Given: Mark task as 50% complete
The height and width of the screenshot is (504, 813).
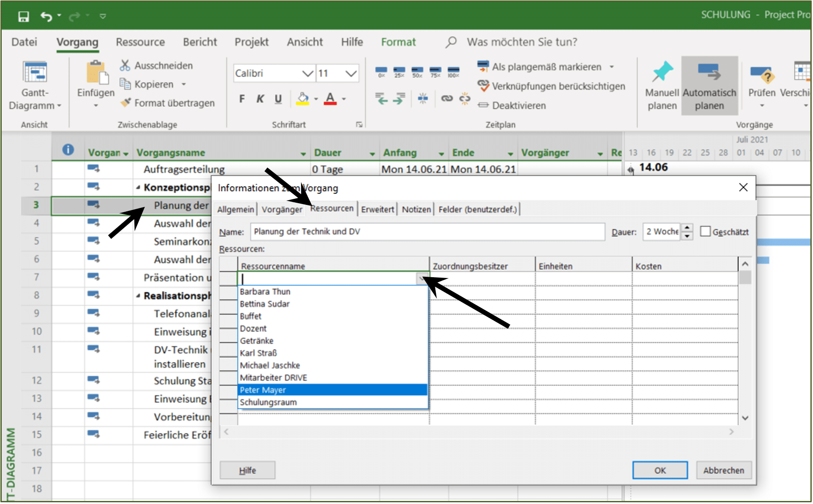Looking at the screenshot, I should (417, 71).
